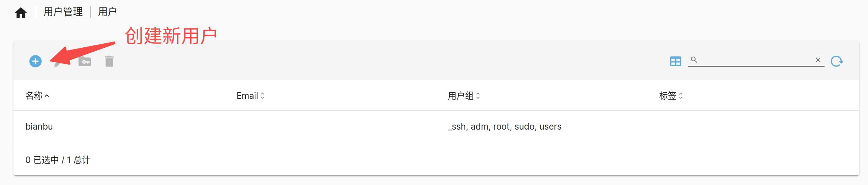Image resolution: width=868 pixels, height=185 pixels.
Task: Toggle sort arrows beside Email header
Action: 262,96
